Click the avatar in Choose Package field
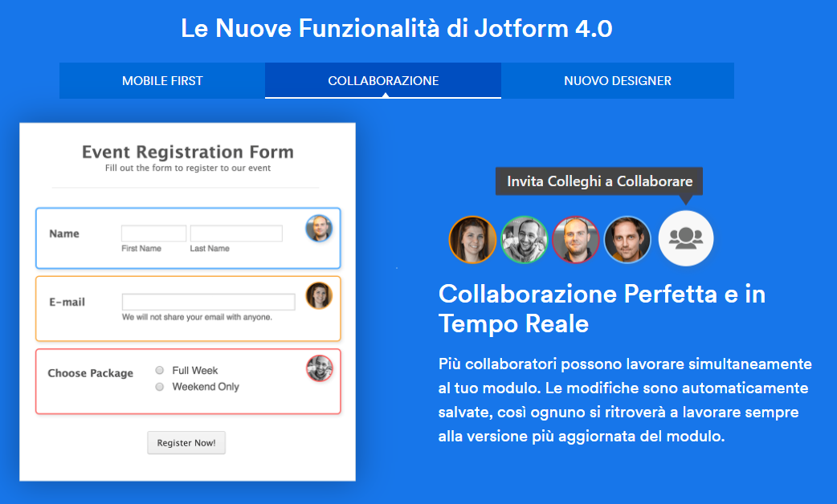The image size is (837, 504). [320, 368]
